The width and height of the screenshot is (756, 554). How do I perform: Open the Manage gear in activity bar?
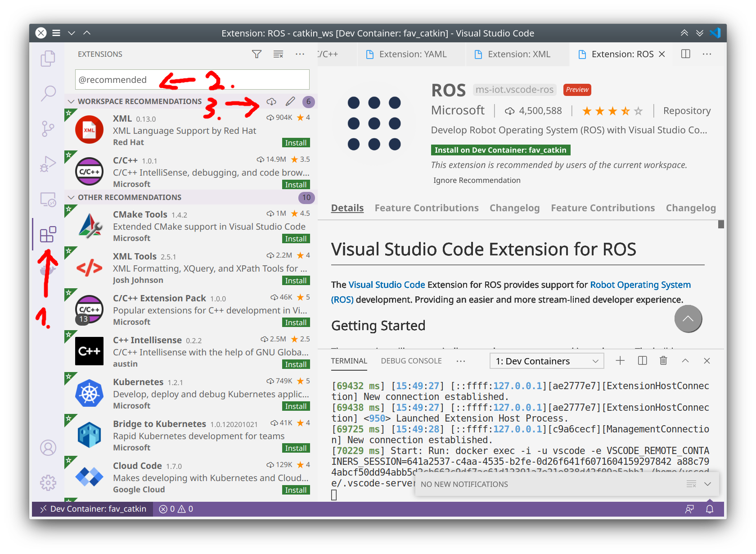(48, 483)
